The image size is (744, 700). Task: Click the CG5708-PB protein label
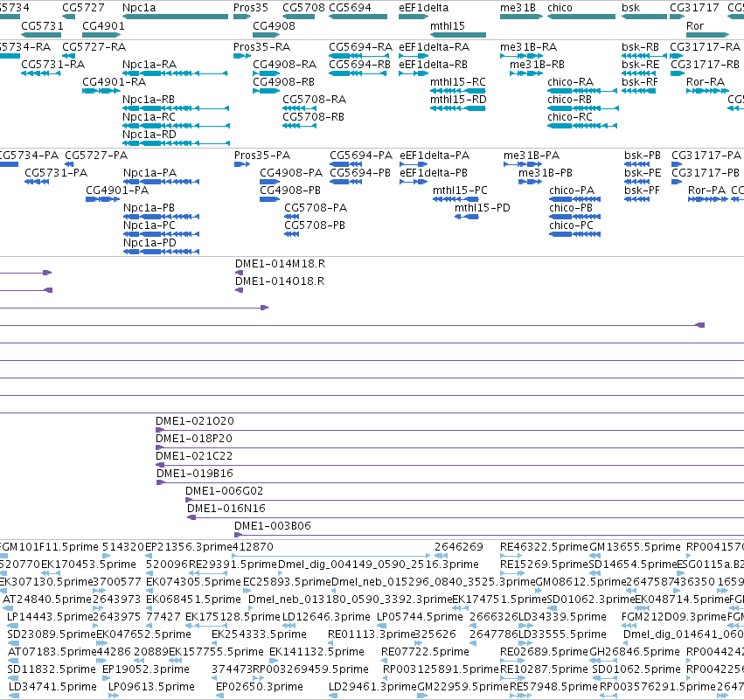click(x=315, y=225)
